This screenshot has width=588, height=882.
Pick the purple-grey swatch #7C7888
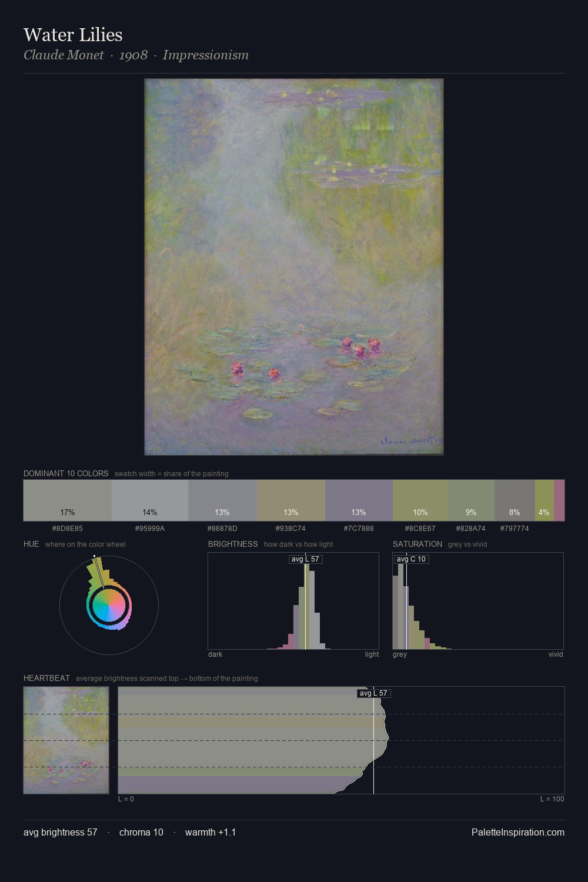click(359, 500)
